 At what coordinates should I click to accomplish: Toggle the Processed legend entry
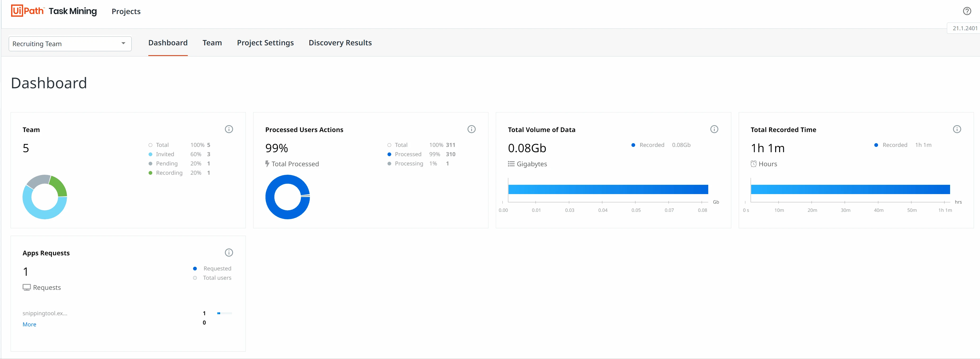(404, 154)
